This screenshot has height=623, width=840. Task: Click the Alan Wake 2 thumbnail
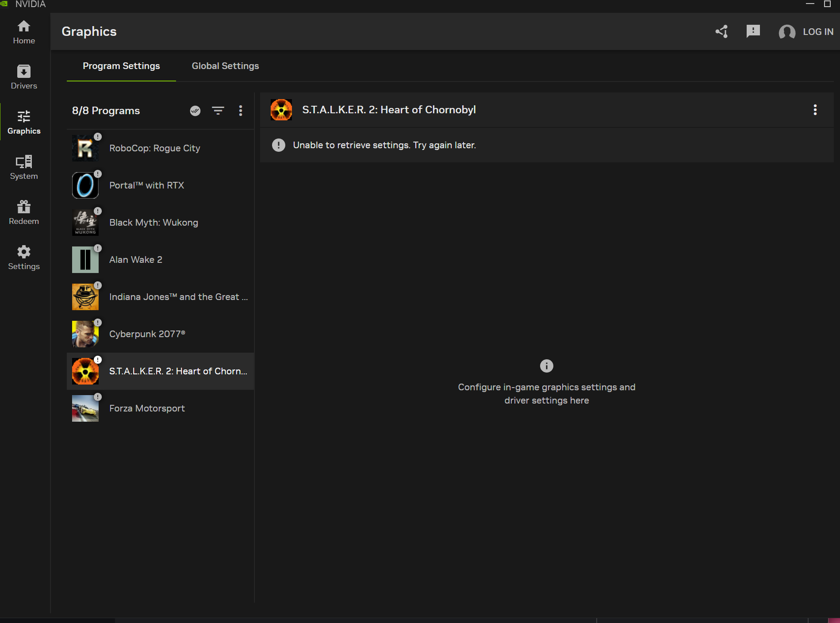point(85,260)
